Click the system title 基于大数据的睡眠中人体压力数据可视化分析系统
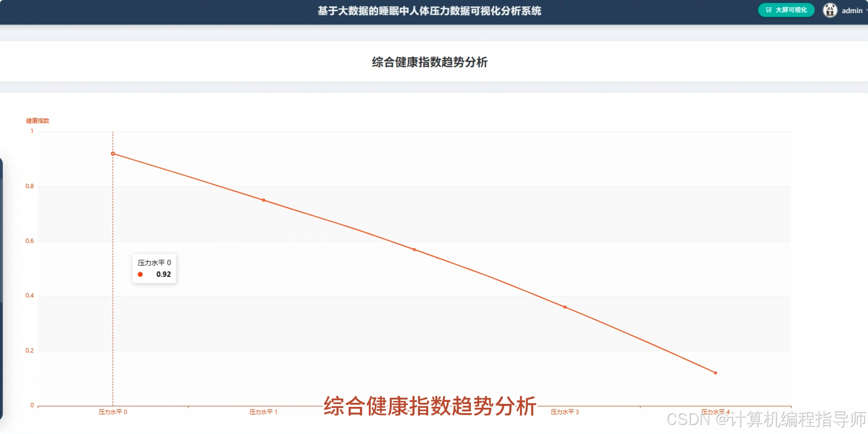The width and height of the screenshot is (868, 434). [429, 11]
